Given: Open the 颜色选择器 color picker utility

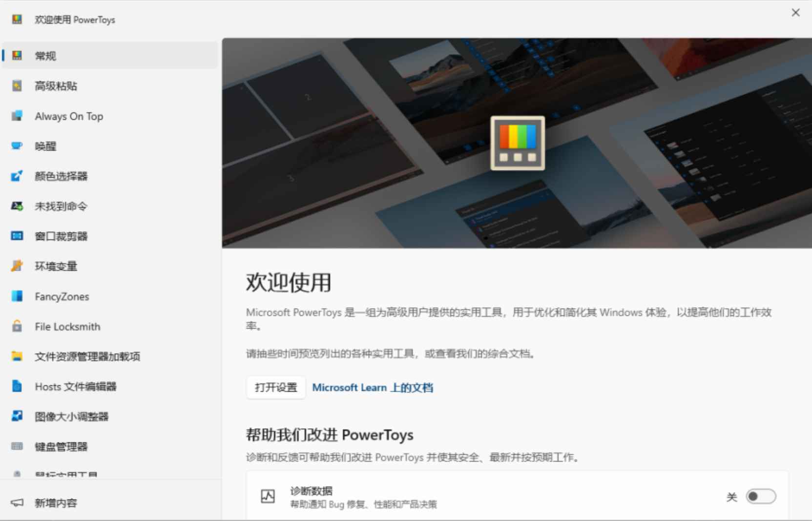Looking at the screenshot, I should (x=62, y=176).
